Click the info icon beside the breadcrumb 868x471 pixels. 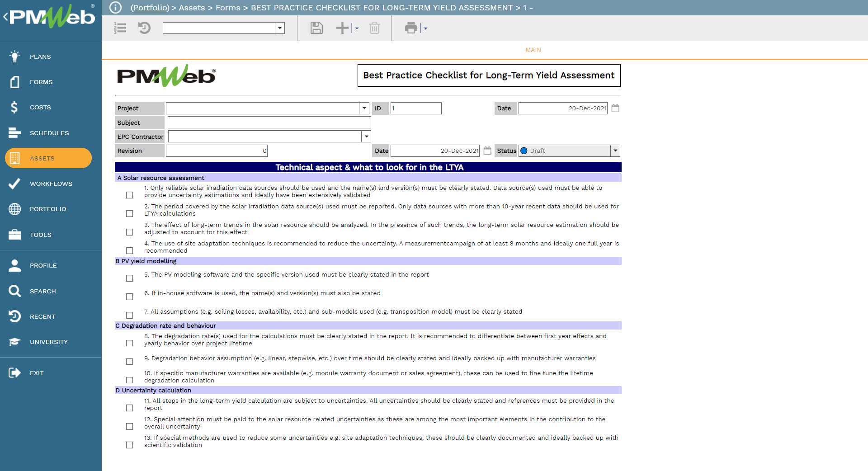116,8
